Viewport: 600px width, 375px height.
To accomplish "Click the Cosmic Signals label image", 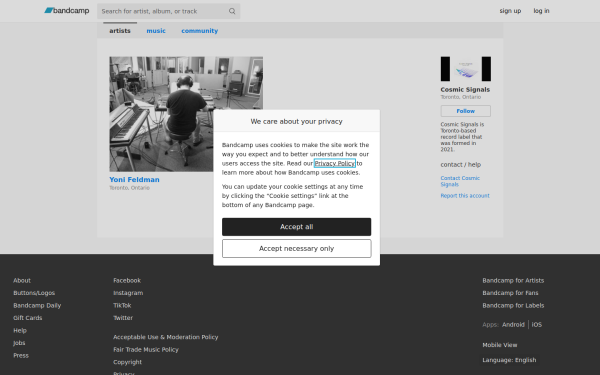I will pos(465,69).
